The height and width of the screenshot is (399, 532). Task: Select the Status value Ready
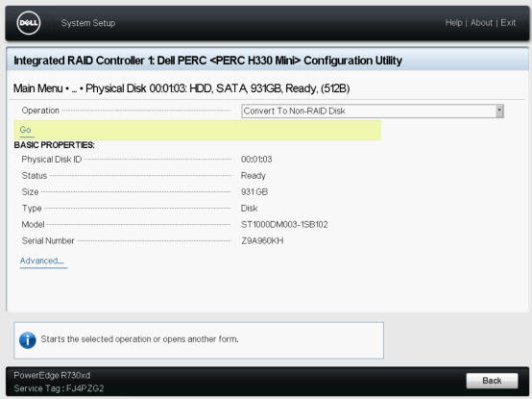254,176
